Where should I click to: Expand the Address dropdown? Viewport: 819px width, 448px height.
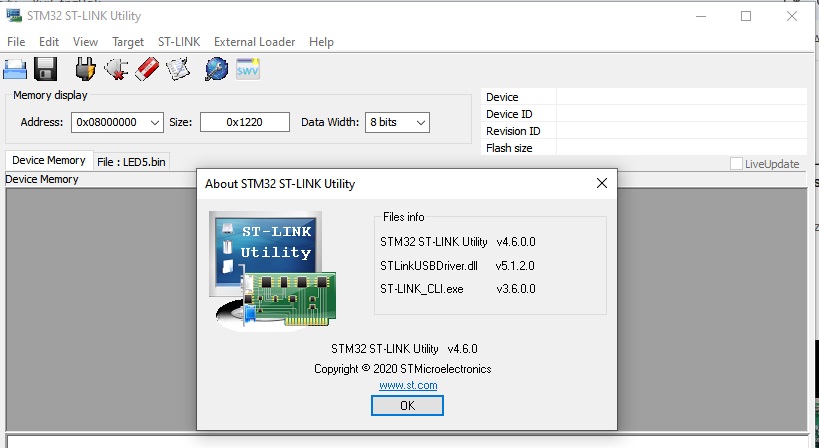click(154, 122)
